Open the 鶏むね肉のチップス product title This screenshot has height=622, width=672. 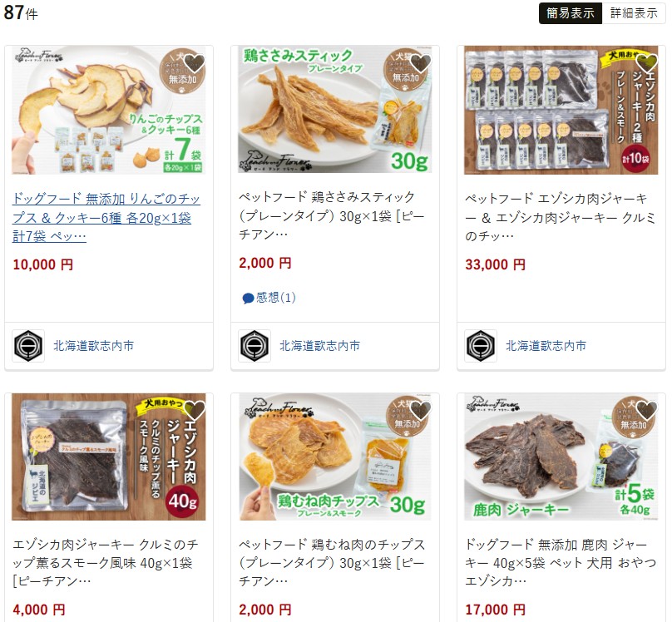[x=332, y=562]
